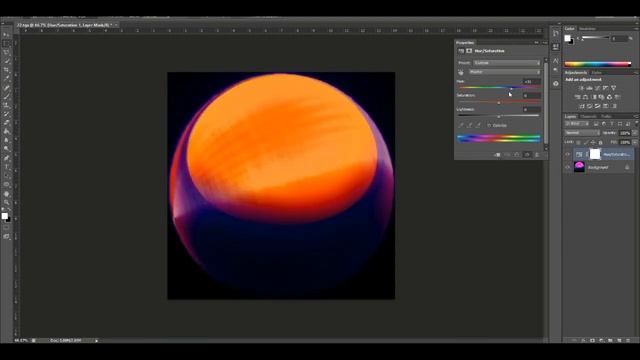Image resolution: width=640 pixels, height=360 pixels.
Task: Open the Preset dropdown in Properties
Action: (507, 63)
